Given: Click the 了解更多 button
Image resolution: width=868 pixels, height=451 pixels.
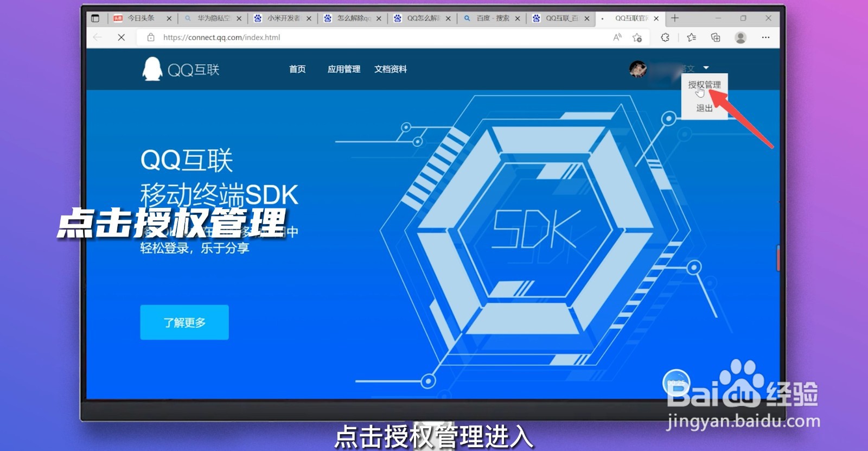Looking at the screenshot, I should [x=184, y=322].
